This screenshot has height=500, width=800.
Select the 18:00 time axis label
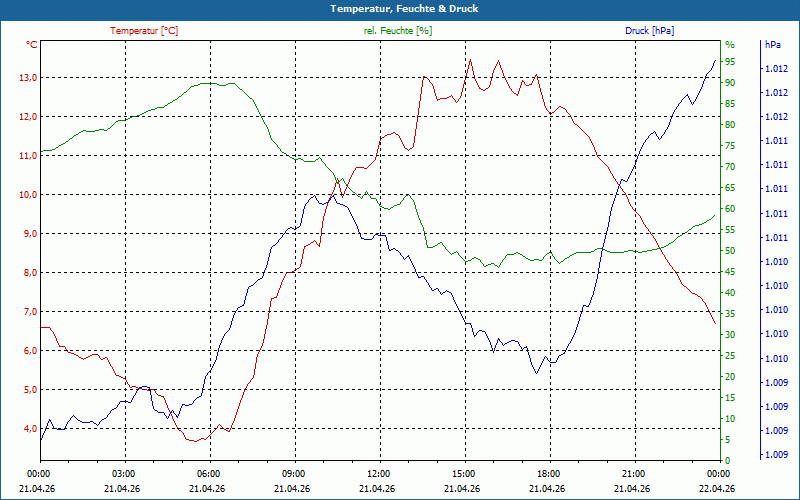point(547,473)
